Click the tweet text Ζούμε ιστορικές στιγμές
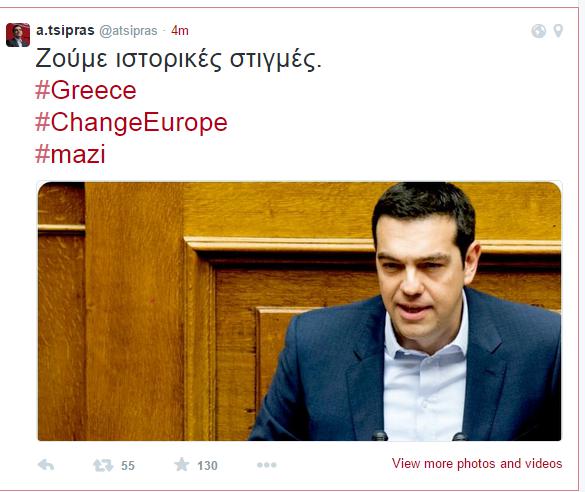585x492 pixels. (178, 59)
